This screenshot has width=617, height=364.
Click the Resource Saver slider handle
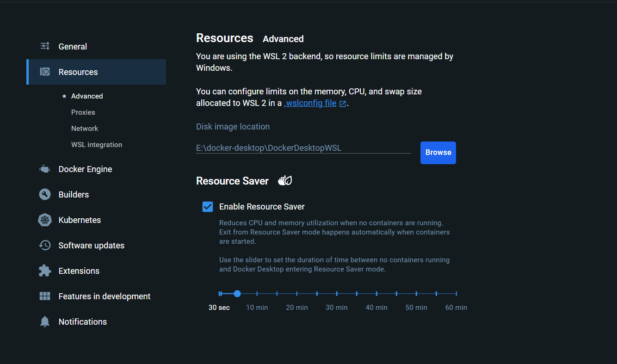click(237, 294)
